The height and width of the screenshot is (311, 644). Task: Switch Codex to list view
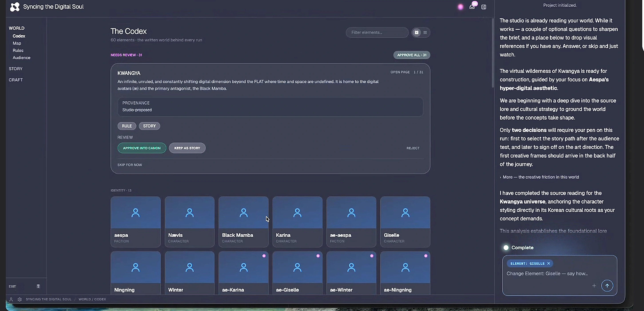click(425, 32)
